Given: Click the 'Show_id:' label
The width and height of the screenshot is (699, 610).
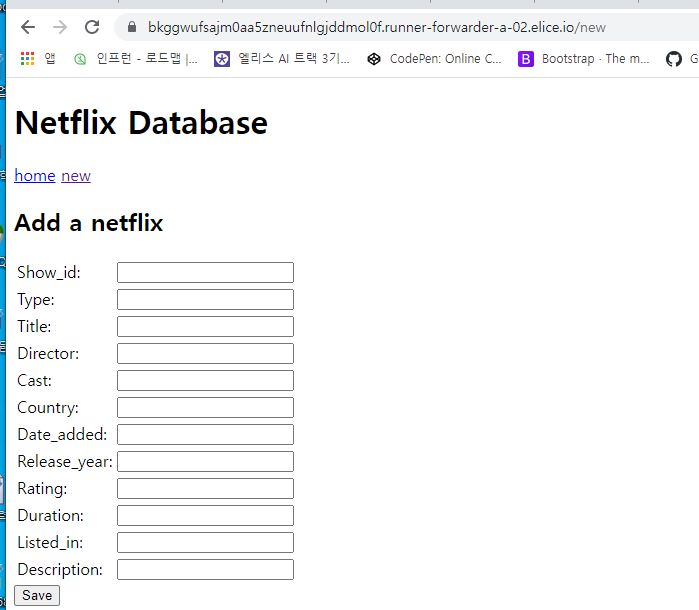Looking at the screenshot, I should tap(49, 272).
